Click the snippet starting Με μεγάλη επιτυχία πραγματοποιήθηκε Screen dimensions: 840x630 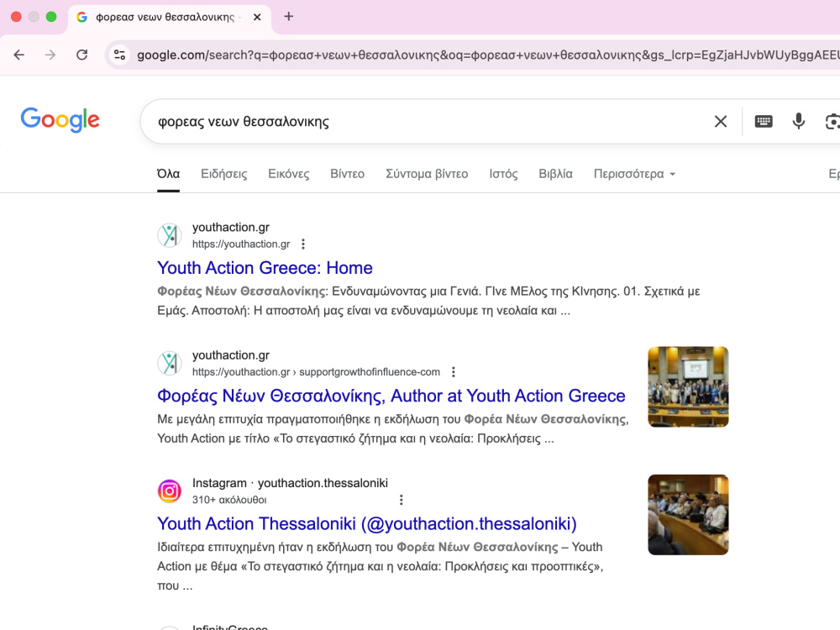point(392,429)
